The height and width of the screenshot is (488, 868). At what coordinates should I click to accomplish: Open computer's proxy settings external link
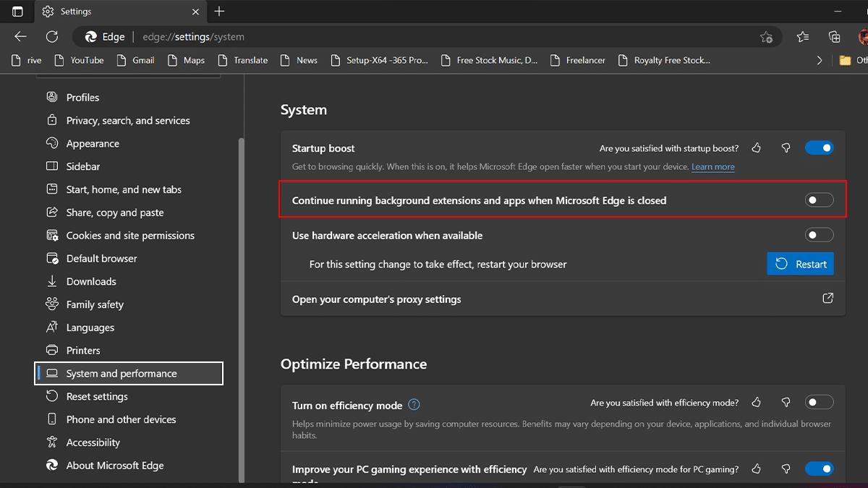[827, 299]
